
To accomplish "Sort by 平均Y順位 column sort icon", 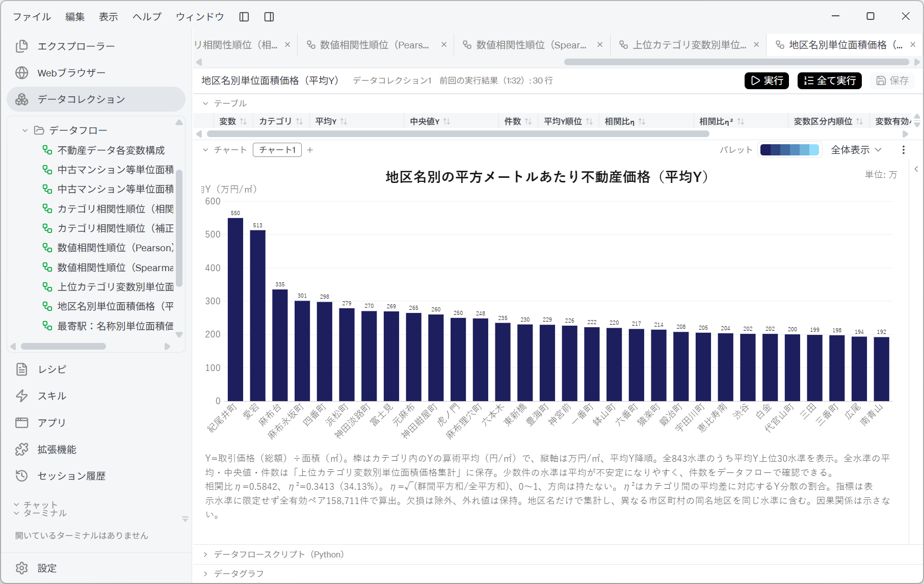I will (589, 121).
